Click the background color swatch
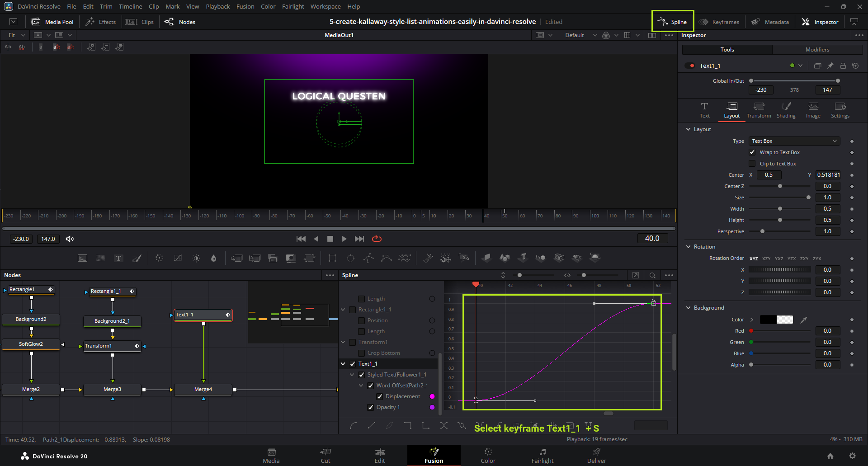Image resolution: width=868 pixels, height=466 pixels. tap(776, 320)
